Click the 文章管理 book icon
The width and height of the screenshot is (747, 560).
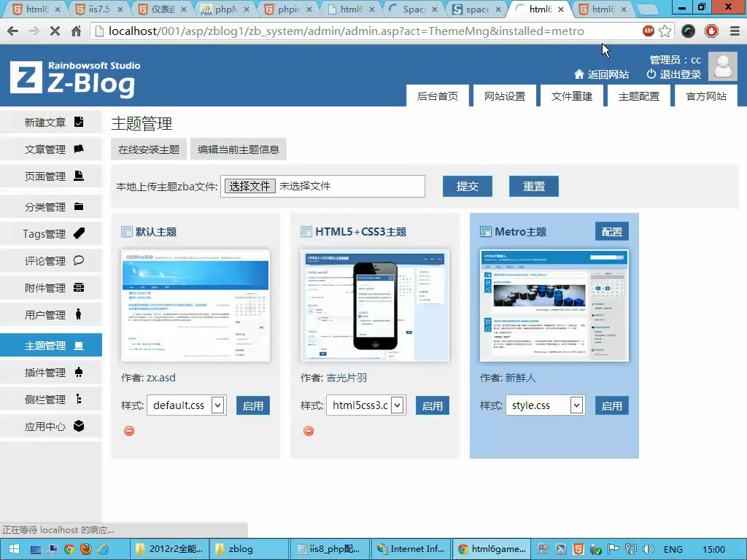point(79,149)
